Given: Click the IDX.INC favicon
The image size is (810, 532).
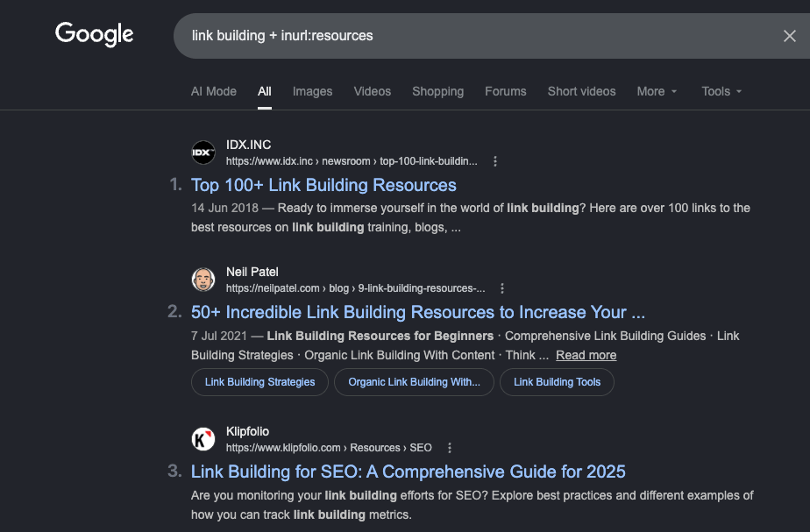Looking at the screenshot, I should [x=203, y=153].
